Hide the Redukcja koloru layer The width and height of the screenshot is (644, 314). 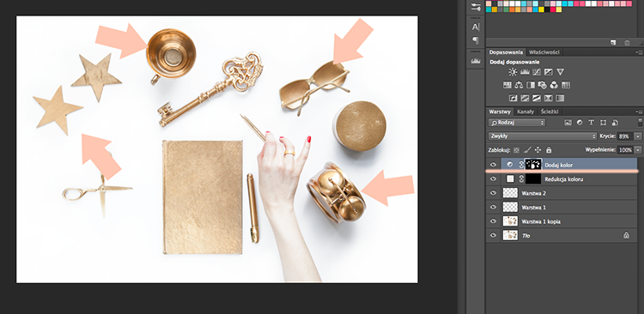tap(493, 179)
